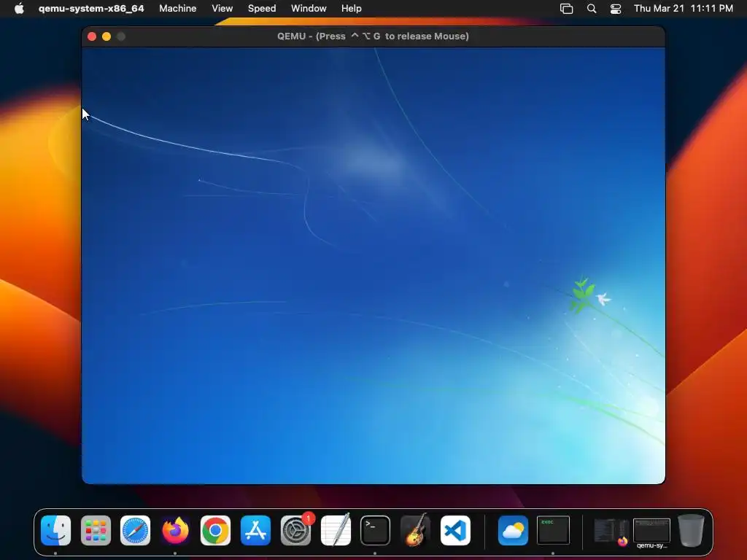Click the QEMU window title bar text
747x560 pixels.
pos(373,36)
